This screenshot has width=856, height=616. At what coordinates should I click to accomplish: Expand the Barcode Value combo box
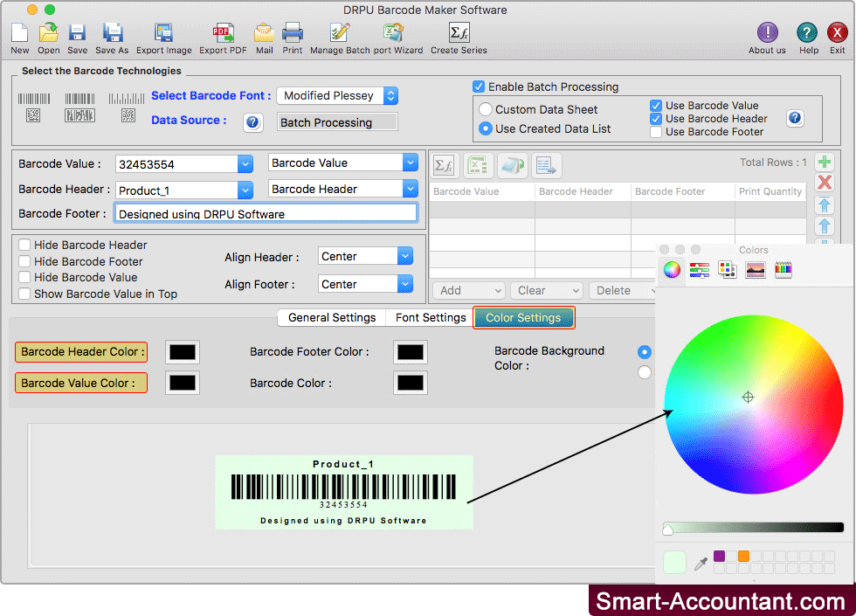click(245, 163)
